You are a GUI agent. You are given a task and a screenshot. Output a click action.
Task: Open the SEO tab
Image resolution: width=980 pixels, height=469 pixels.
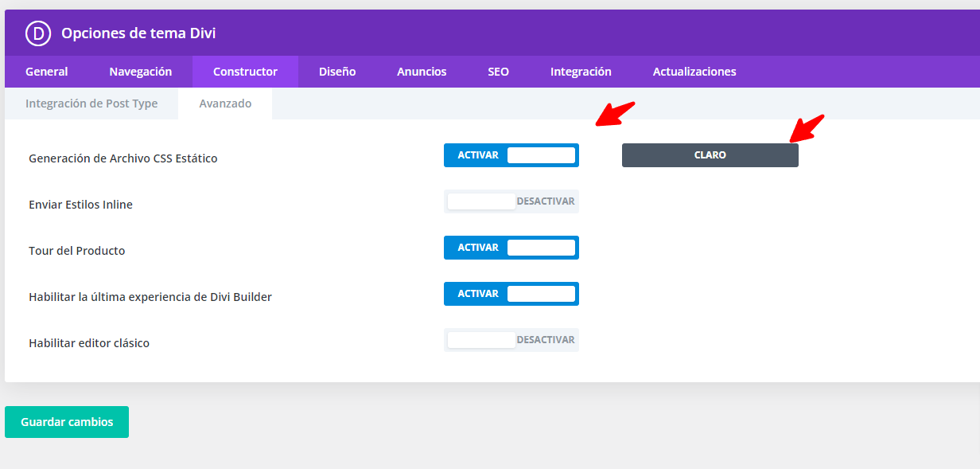(499, 72)
